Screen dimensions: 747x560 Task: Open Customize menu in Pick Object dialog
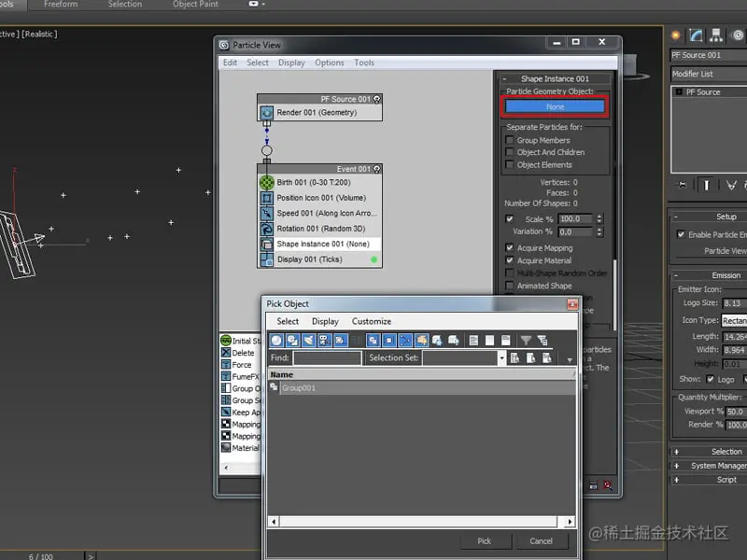coord(372,321)
